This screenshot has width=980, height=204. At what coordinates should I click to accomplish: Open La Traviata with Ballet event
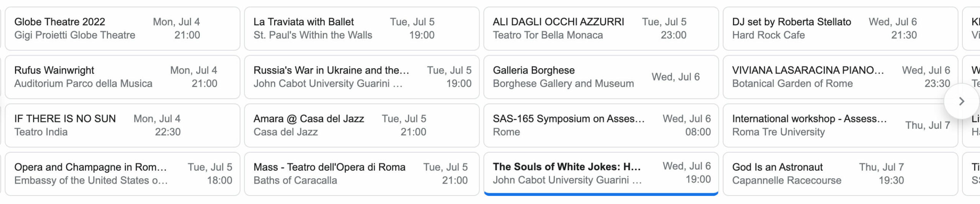coord(362,28)
